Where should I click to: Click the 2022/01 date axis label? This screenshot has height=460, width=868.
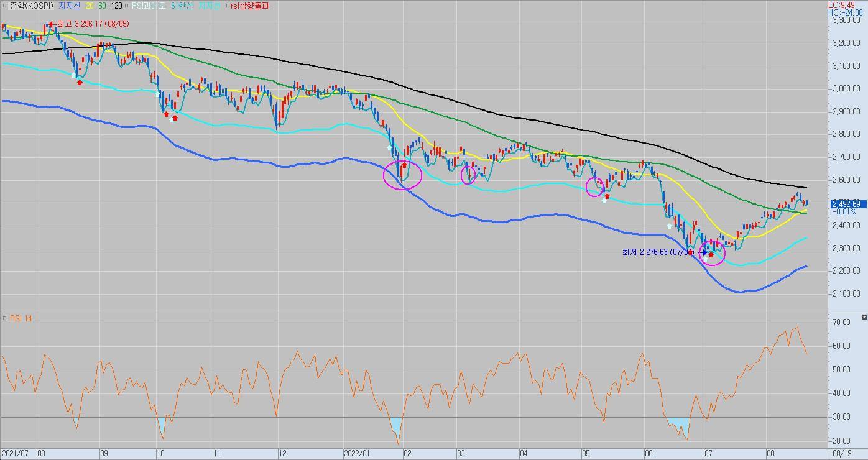click(357, 454)
